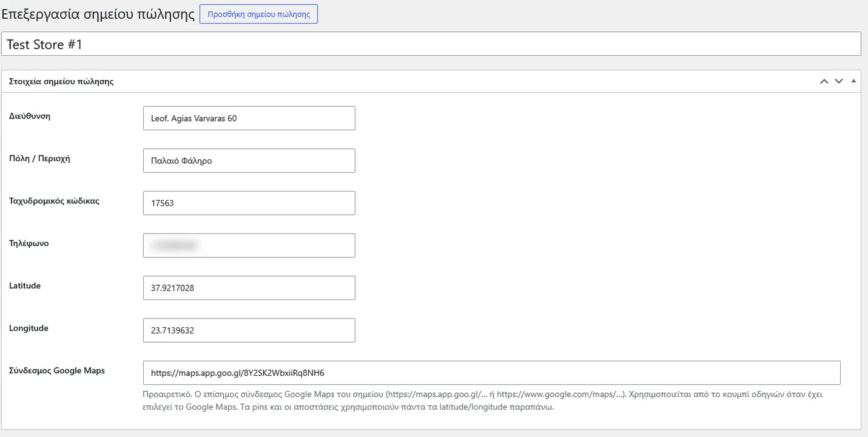The width and height of the screenshot is (868, 437).
Task: Edit the Test Store #1 title field
Action: [431, 44]
